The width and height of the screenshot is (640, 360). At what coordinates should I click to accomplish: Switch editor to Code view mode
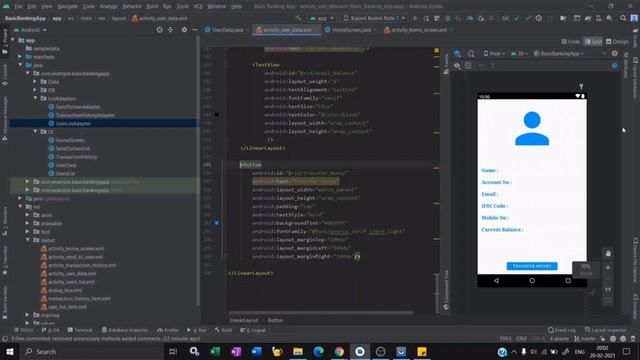click(571, 42)
